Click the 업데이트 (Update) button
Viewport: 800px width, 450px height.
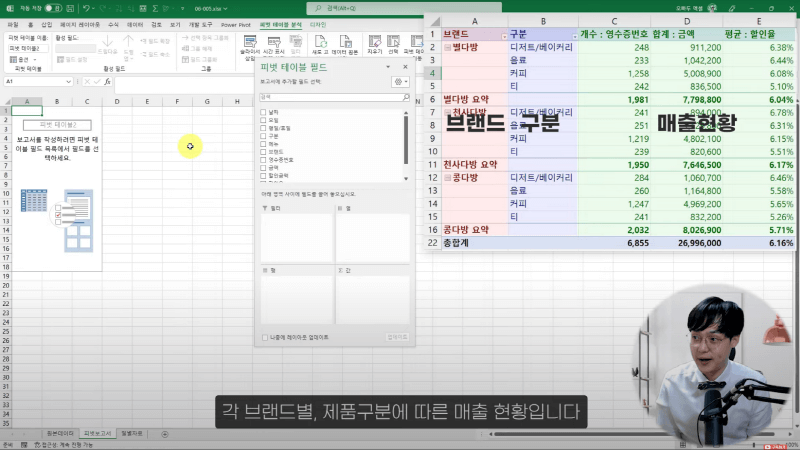[397, 337]
